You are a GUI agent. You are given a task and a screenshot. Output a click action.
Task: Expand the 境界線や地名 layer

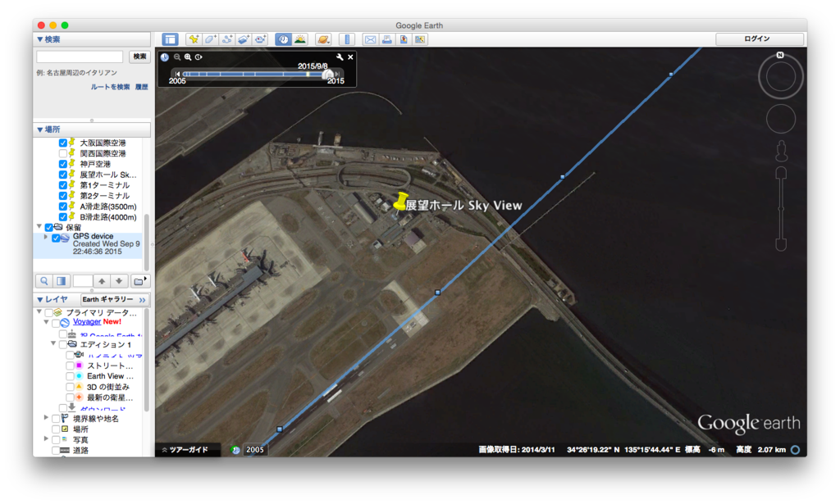[46, 418]
